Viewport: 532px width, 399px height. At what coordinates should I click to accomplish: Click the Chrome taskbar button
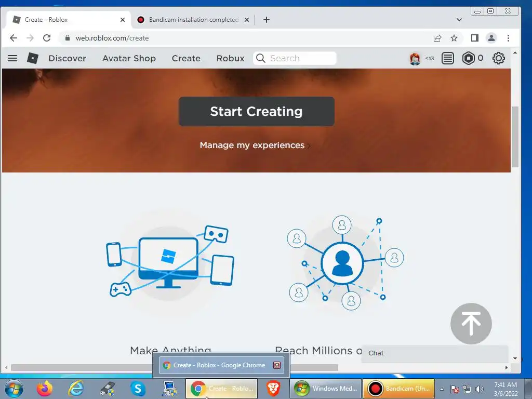point(221,389)
